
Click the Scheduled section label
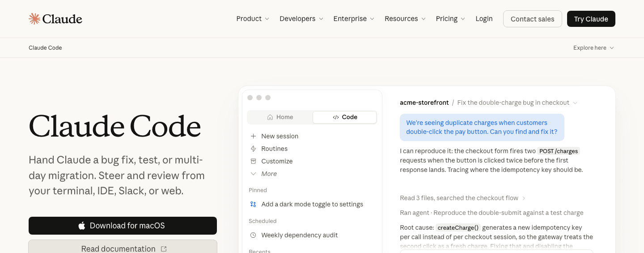(263, 221)
